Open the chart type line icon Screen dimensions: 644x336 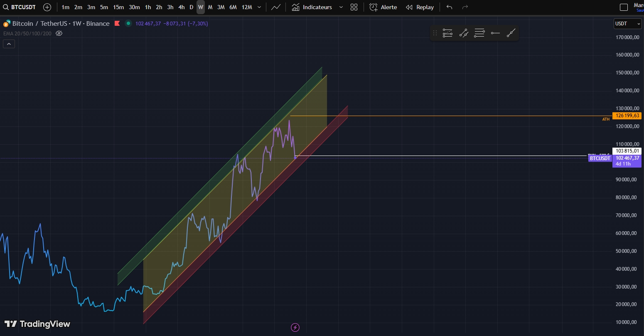click(x=275, y=7)
